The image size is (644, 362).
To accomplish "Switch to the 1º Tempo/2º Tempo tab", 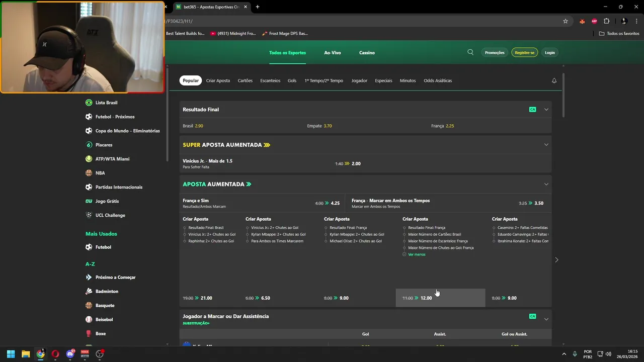I will pos(324,80).
